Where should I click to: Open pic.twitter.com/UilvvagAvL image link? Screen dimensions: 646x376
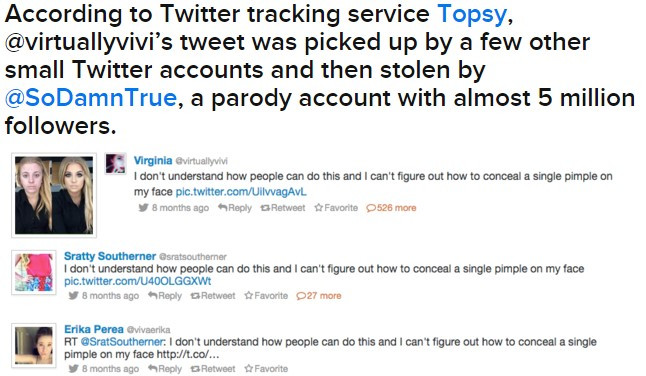[x=241, y=192]
